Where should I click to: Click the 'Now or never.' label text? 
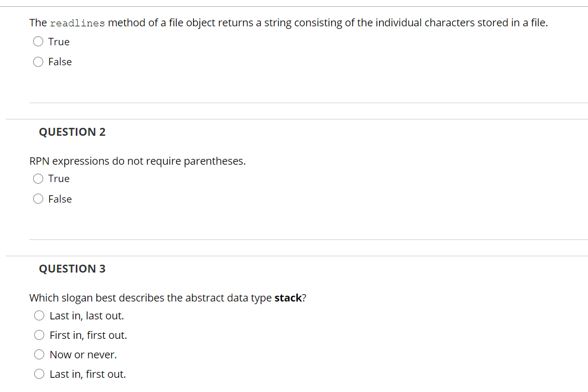coord(83,355)
